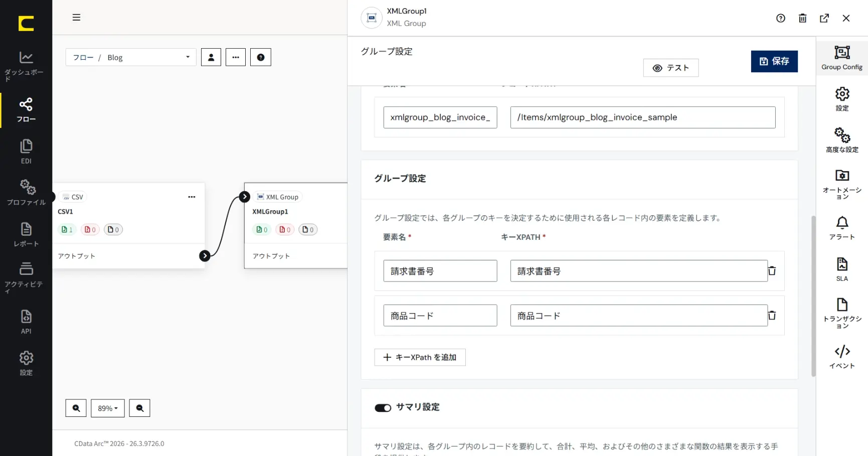The image size is (868, 456).
Task: Open the レポート sidebar item
Action: (x=26, y=234)
